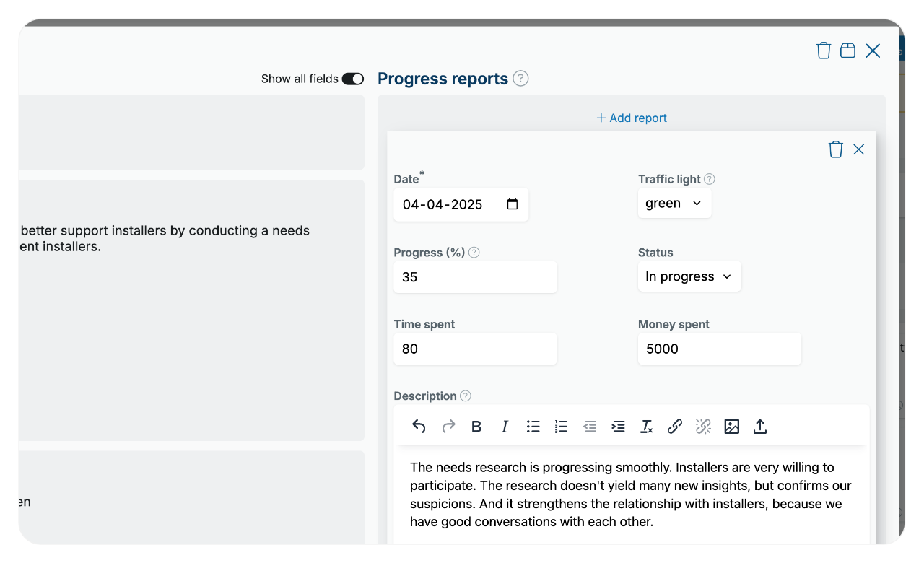Toggle the Show all fields switch

(x=353, y=79)
